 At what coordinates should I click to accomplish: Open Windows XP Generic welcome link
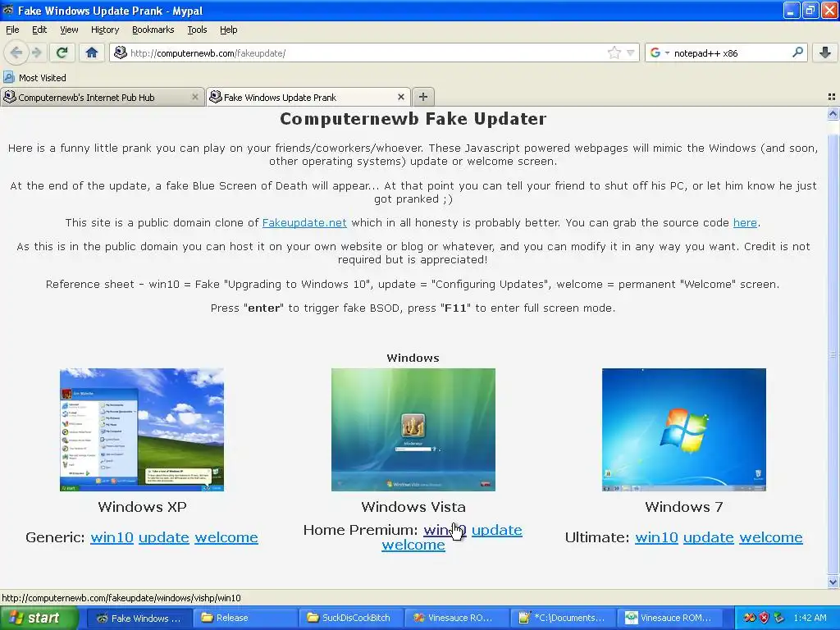click(x=226, y=537)
